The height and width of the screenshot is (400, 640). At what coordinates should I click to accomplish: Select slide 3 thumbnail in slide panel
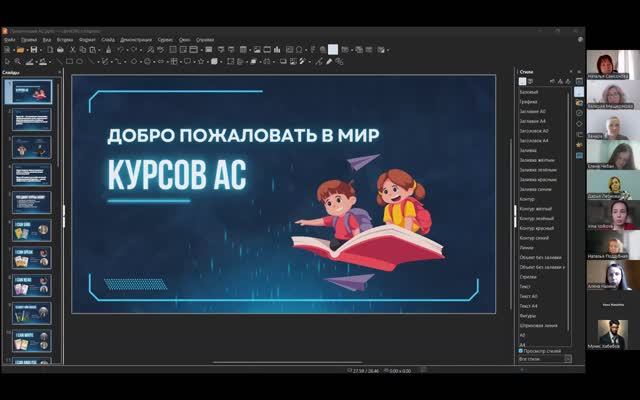coord(32,147)
